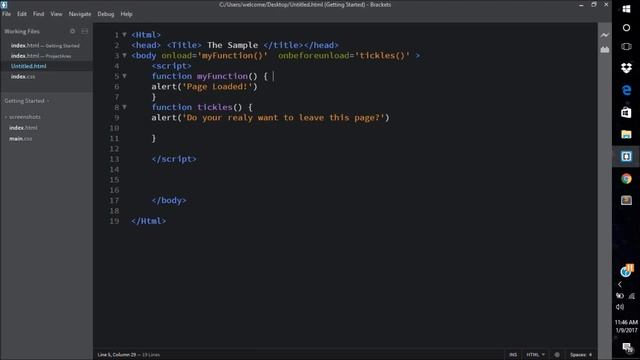Click the spaces width number 4
Screen dimensions: 640x360
[x=590, y=355]
